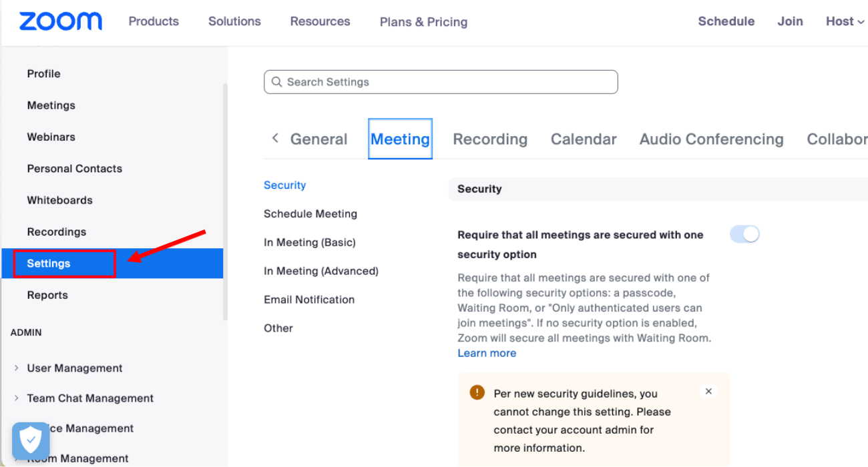The height and width of the screenshot is (467, 868).
Task: Open the Resources menu
Action: pyautogui.click(x=320, y=21)
